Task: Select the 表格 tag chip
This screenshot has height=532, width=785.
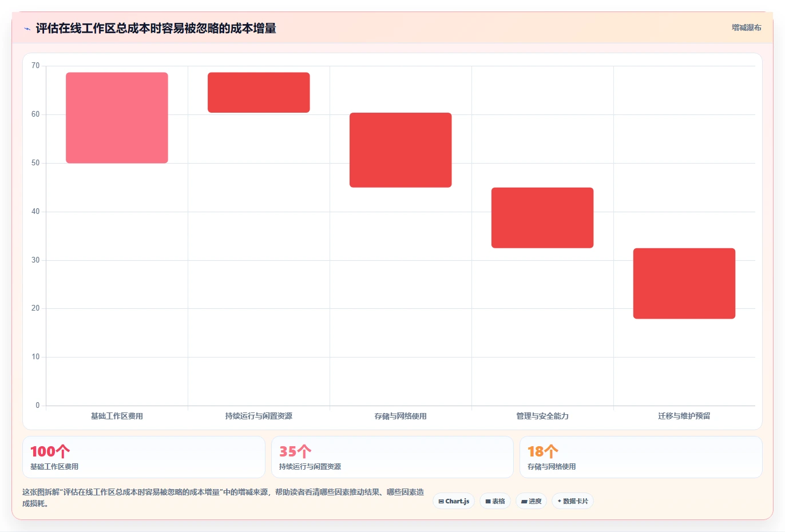Action: 495,501
